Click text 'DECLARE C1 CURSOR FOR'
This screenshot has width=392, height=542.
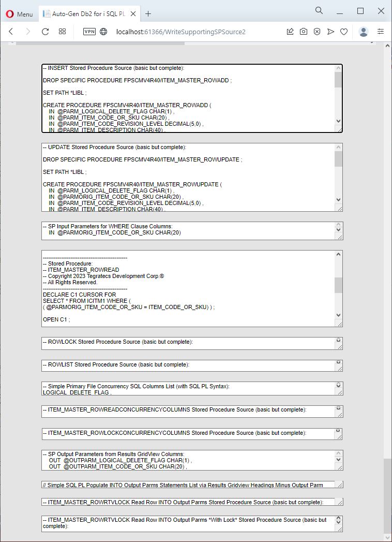click(x=80, y=295)
